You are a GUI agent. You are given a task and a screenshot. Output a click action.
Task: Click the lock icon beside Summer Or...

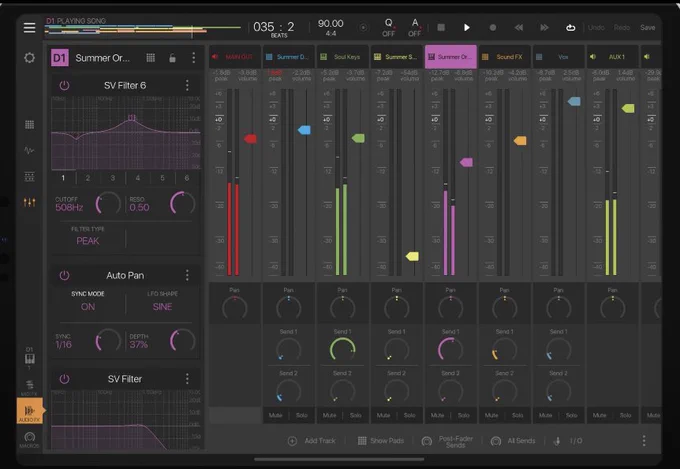click(172, 58)
